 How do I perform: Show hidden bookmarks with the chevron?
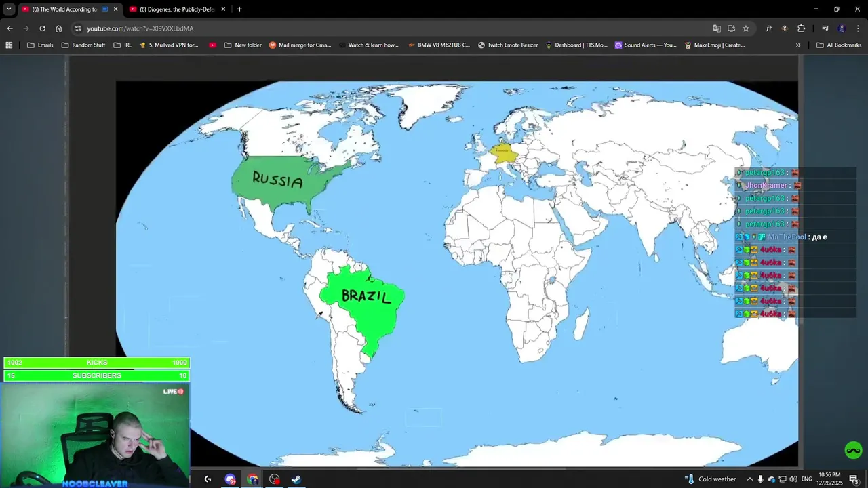[x=798, y=45]
